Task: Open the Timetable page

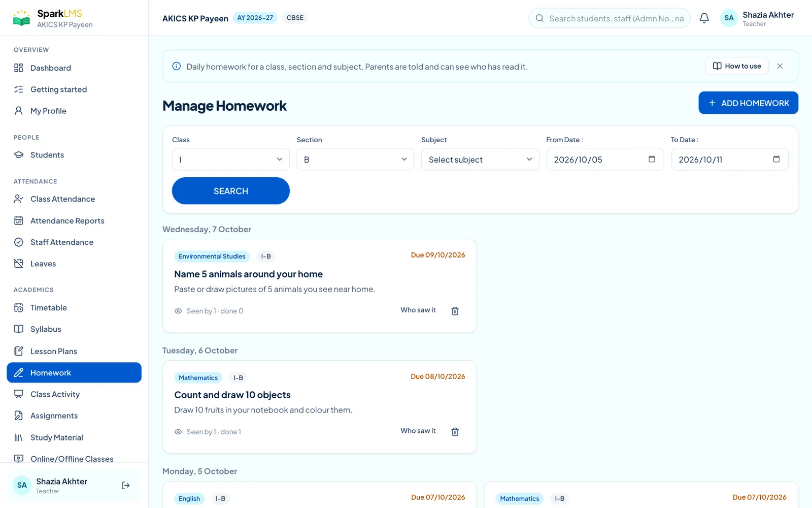Action: (x=74, y=308)
